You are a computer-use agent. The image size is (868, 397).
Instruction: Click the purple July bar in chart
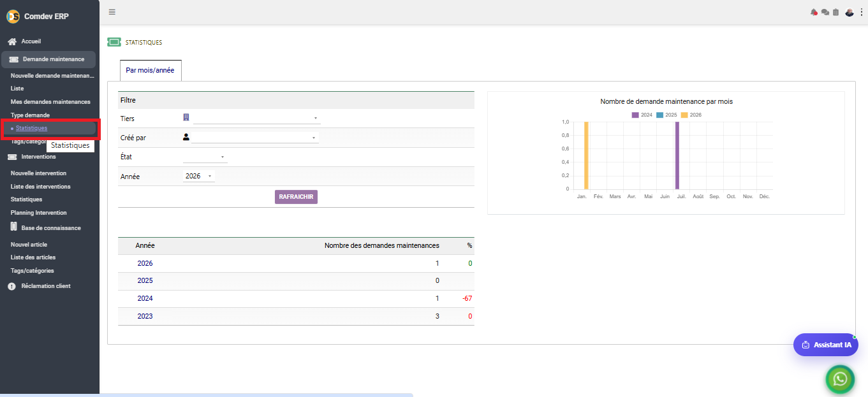pyautogui.click(x=677, y=155)
